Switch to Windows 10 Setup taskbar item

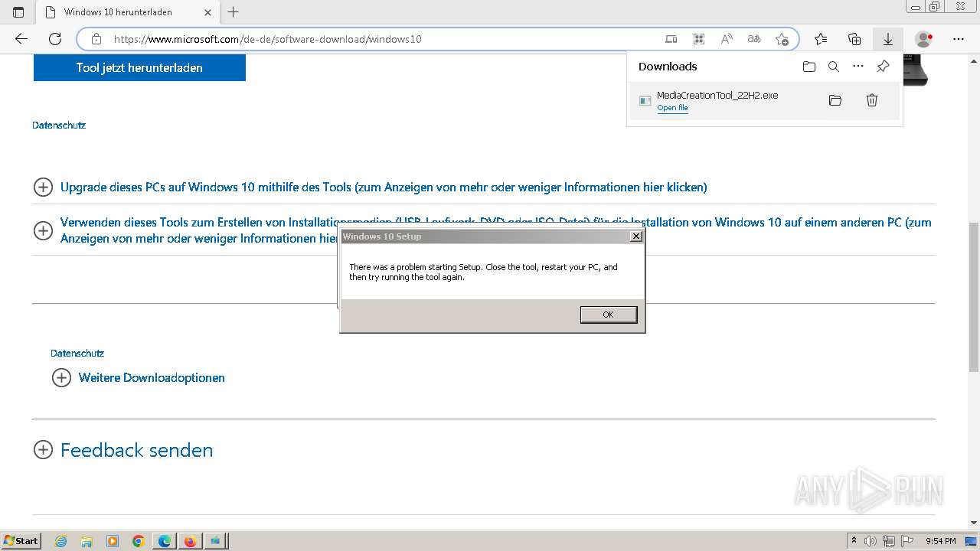[216, 541]
